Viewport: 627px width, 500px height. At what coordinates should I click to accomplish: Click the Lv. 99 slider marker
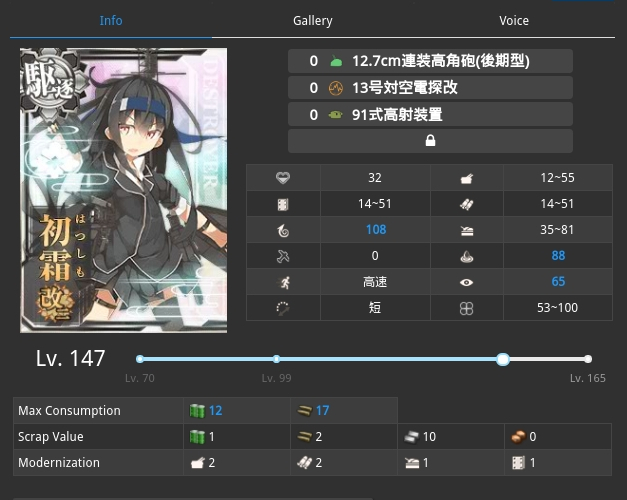276,359
